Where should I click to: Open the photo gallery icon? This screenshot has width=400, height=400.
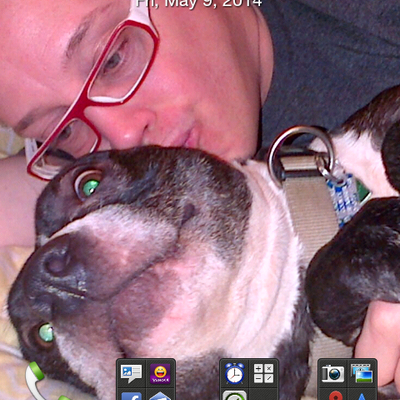362,373
